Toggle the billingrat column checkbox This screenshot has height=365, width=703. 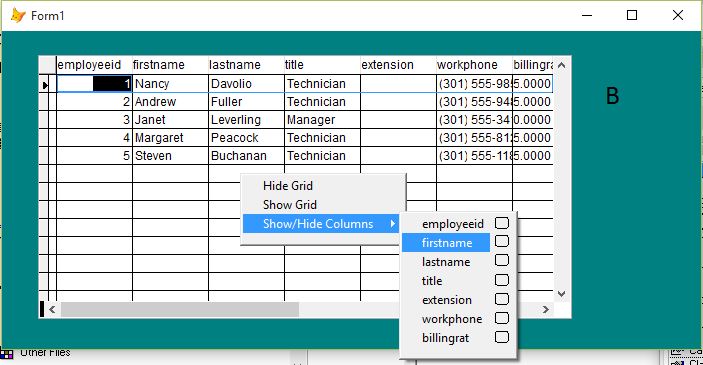(x=502, y=337)
